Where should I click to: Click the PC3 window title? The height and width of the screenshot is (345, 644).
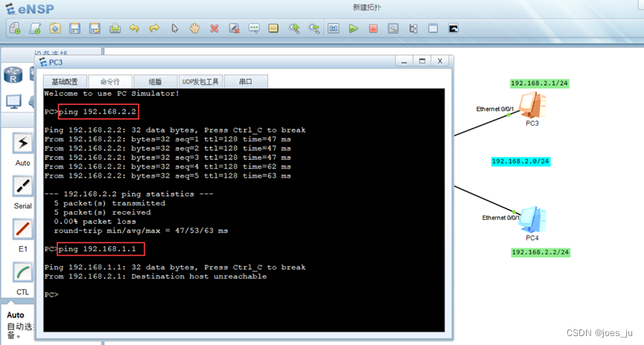[x=56, y=62]
